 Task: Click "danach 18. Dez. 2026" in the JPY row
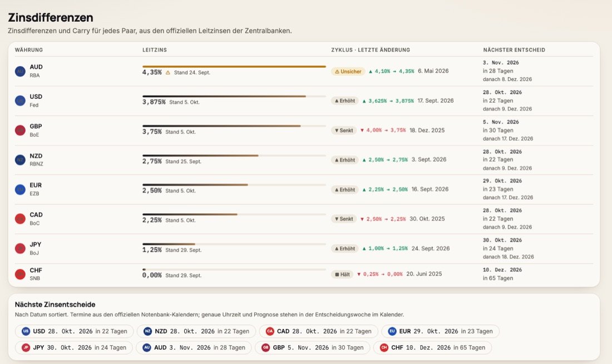(508, 257)
